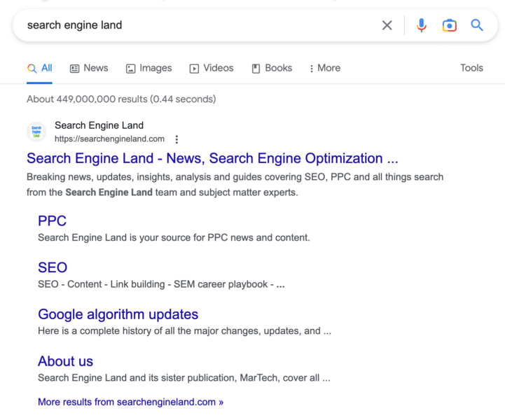This screenshot has height=420, width=505.
Task: Visit the SEO sitelink
Action: tap(53, 267)
